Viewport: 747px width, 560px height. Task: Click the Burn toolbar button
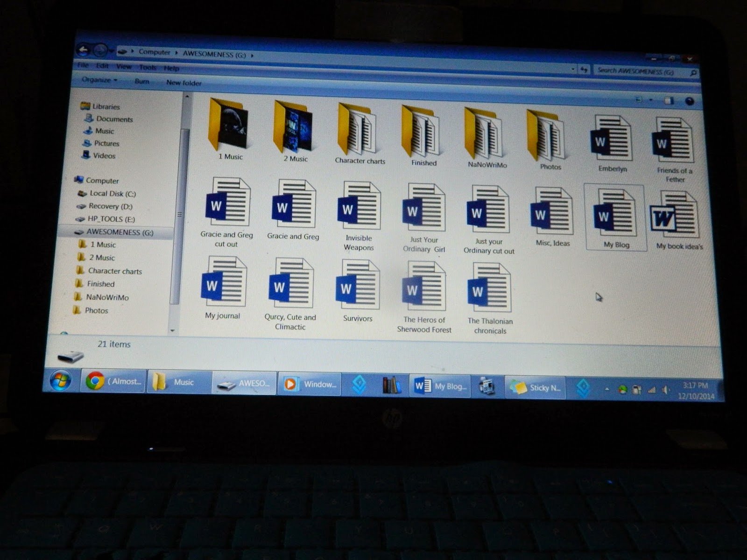pyautogui.click(x=142, y=81)
